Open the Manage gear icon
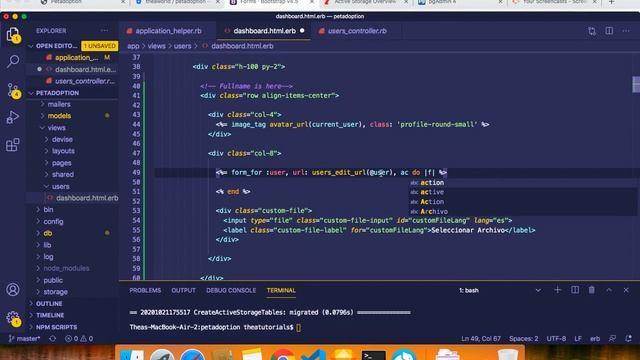This screenshot has width=640, height=360. click(x=13, y=318)
